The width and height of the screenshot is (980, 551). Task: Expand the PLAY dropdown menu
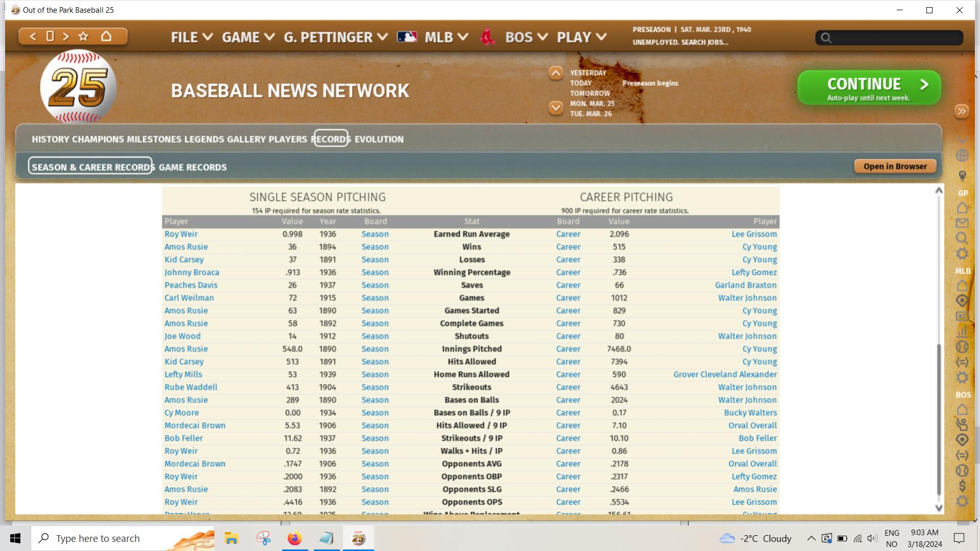[x=581, y=37]
